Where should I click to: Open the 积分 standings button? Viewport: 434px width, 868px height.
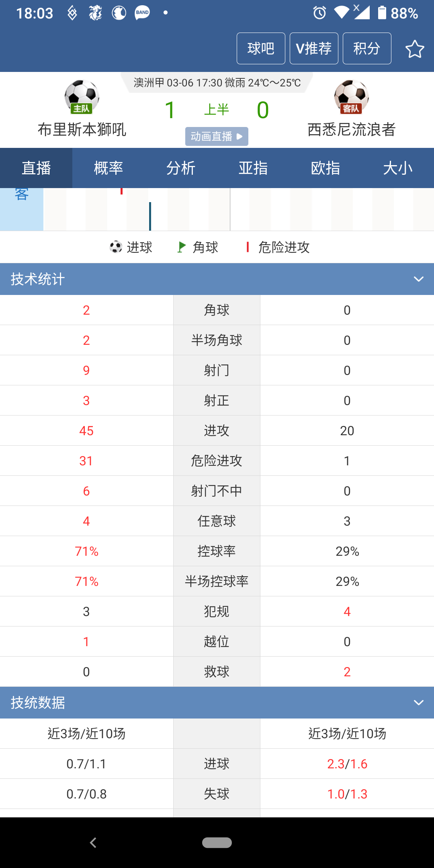pos(367,48)
